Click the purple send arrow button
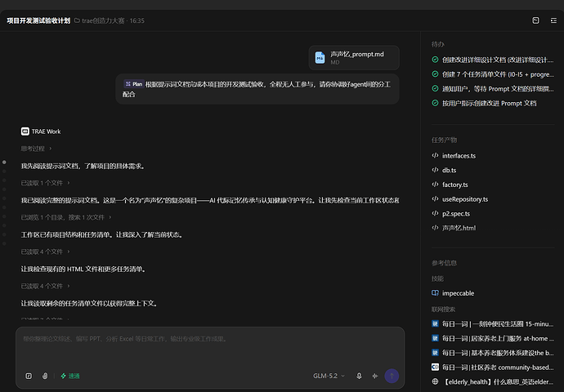Image resolution: width=564 pixels, height=392 pixels. coord(392,376)
